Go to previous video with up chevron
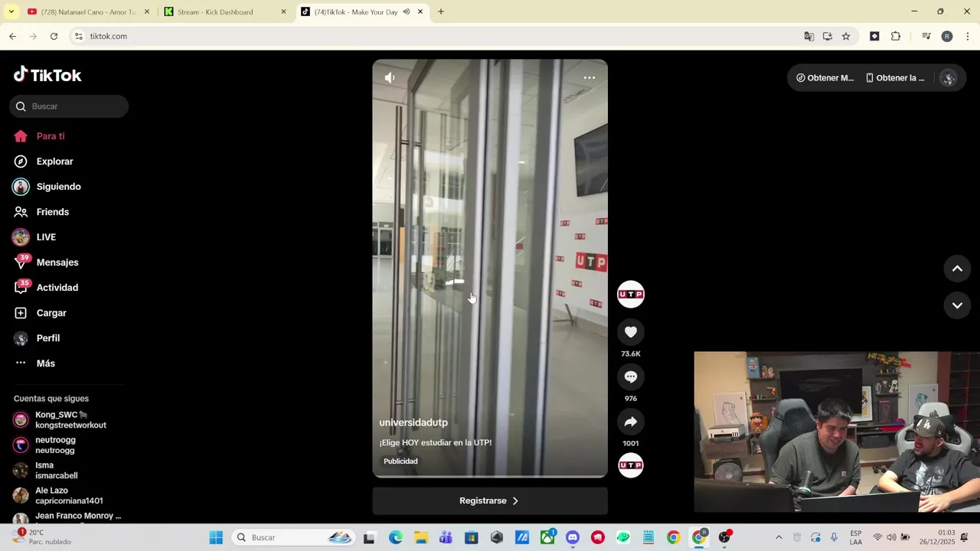Screen dimensions: 980x551 957,269
